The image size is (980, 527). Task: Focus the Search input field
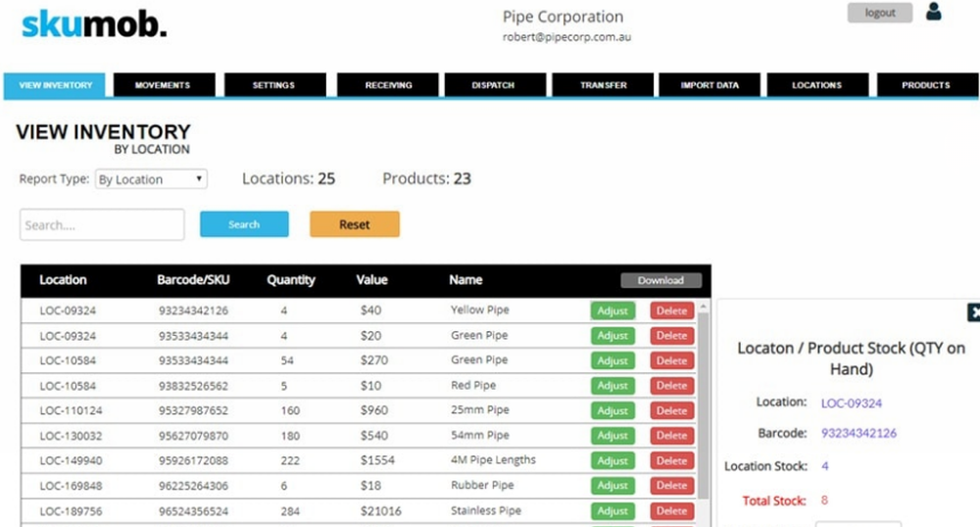(x=102, y=224)
